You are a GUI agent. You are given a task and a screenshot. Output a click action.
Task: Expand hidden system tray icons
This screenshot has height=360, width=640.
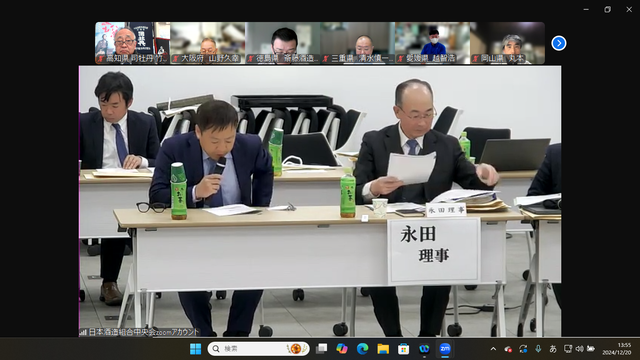click(493, 349)
